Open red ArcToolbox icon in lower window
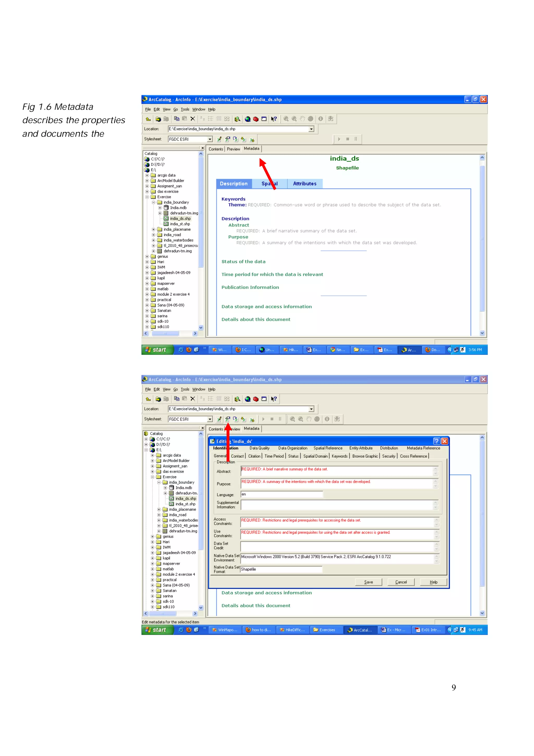 click(256, 399)
